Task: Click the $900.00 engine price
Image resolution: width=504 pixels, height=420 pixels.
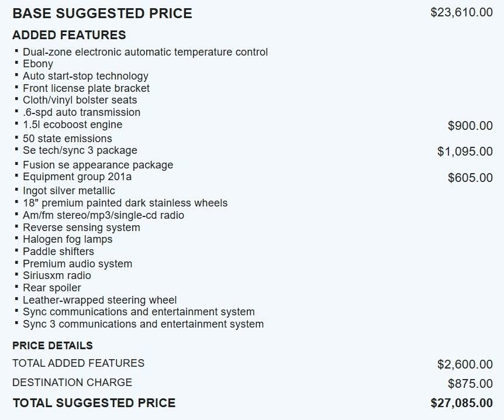Action: point(470,126)
